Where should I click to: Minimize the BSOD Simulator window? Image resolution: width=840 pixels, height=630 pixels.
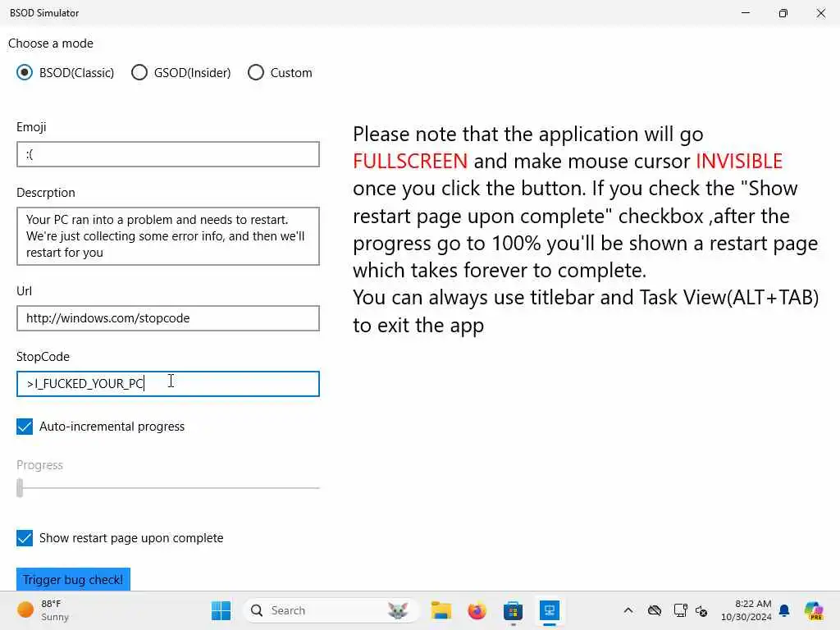pyautogui.click(x=746, y=13)
